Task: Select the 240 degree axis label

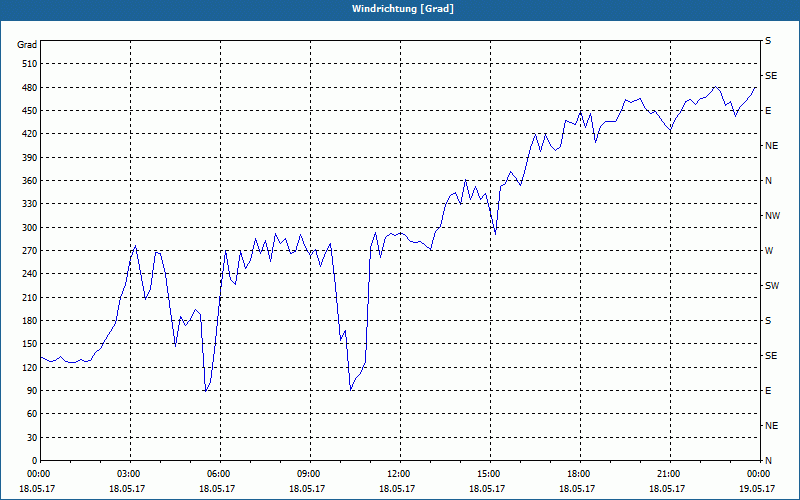Action: point(30,273)
